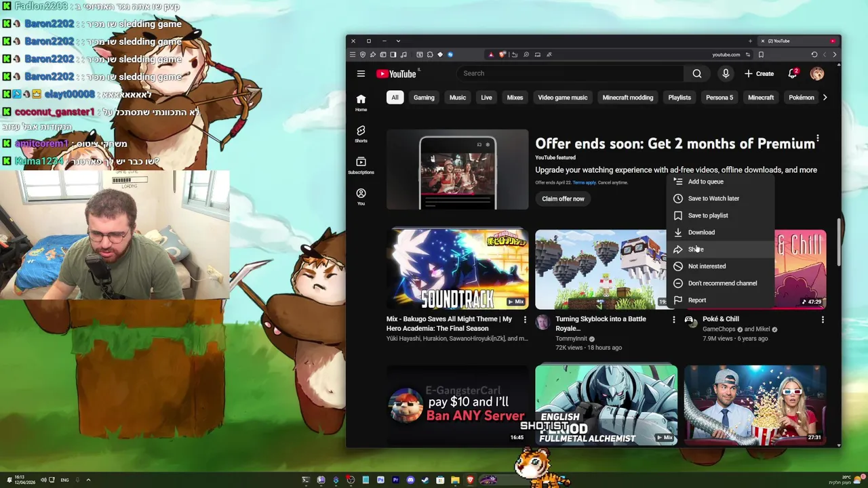Open options menu on Premium offer banner
Viewport: 868px width, 488px height.
(818, 140)
